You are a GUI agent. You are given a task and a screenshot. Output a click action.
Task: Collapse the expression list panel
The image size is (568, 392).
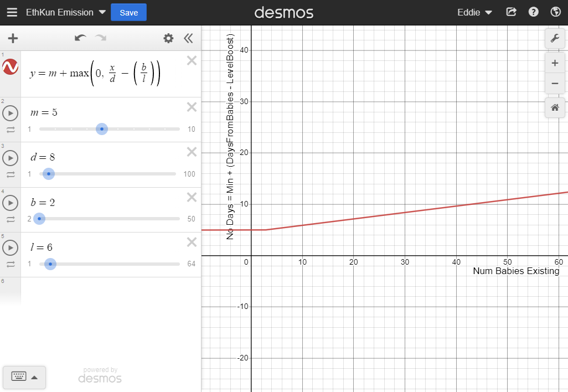[188, 38]
